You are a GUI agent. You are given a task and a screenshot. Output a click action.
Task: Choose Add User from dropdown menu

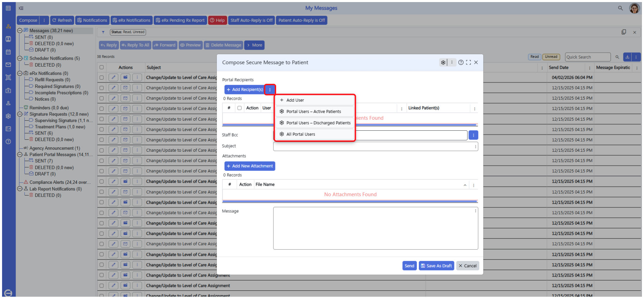[315, 100]
